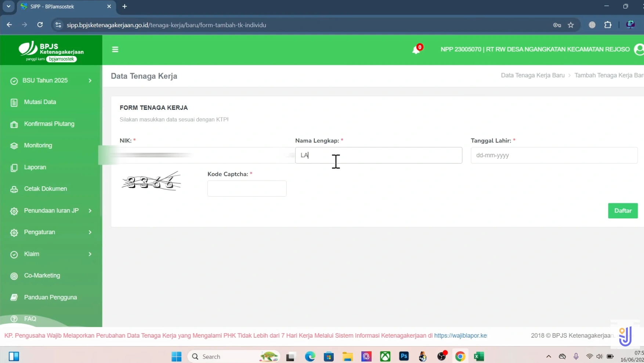
Task: Select Laporan from the sidebar
Action: (x=35, y=167)
